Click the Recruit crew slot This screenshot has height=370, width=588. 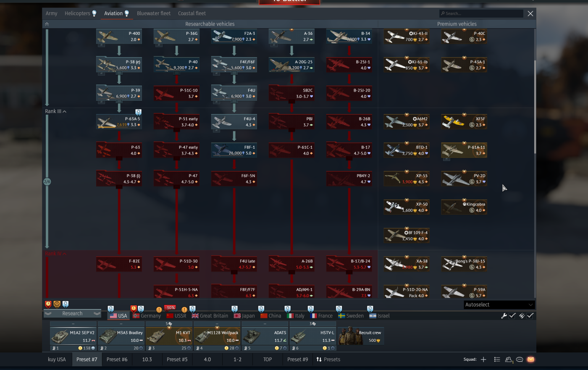(x=361, y=336)
